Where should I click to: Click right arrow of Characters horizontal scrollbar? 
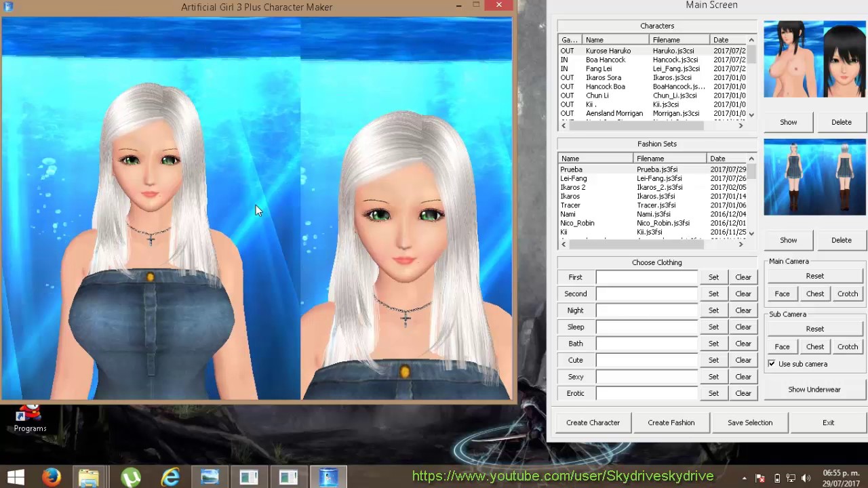(x=741, y=125)
